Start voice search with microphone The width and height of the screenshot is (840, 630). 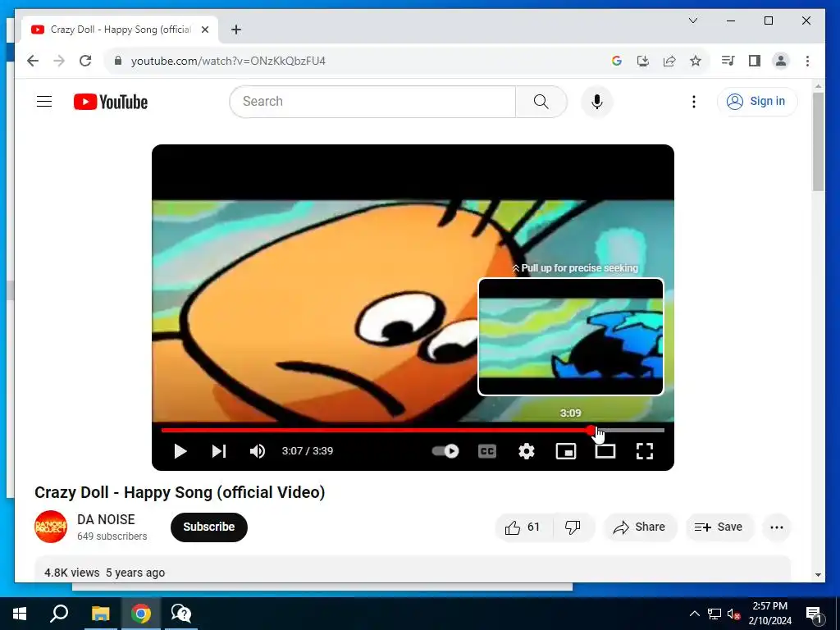coord(597,101)
